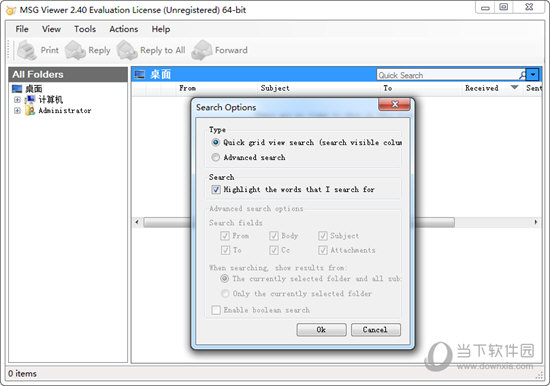Click the To column header
Viewport: 550px width, 386px height.
(x=388, y=88)
